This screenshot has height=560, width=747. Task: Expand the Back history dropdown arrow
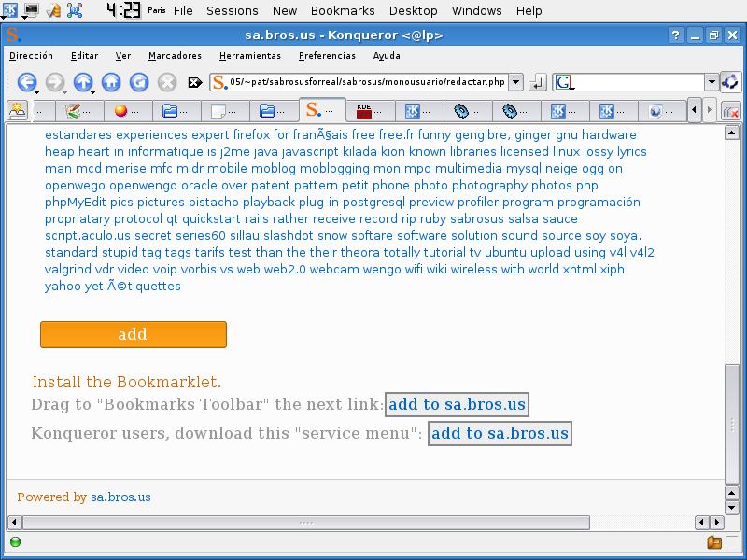(x=36, y=91)
